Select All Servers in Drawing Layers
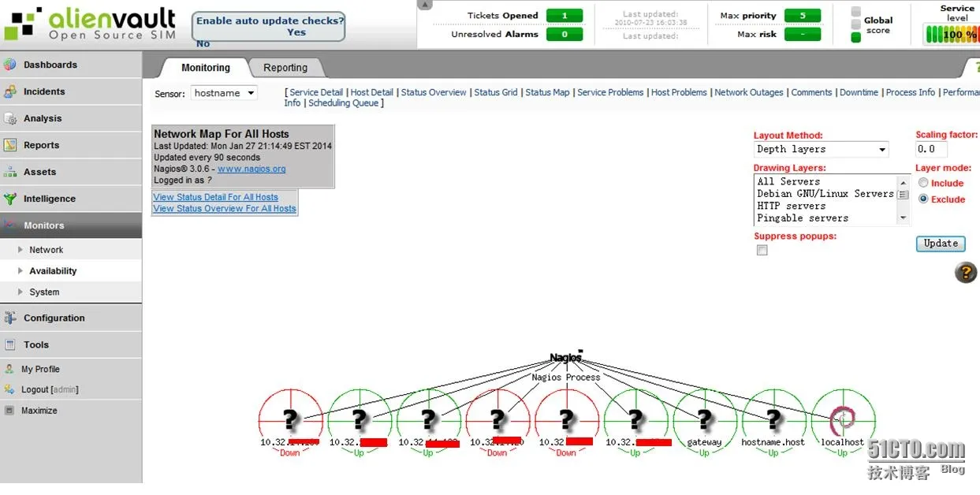Viewport: 980px width, 495px height. pyautogui.click(x=788, y=181)
